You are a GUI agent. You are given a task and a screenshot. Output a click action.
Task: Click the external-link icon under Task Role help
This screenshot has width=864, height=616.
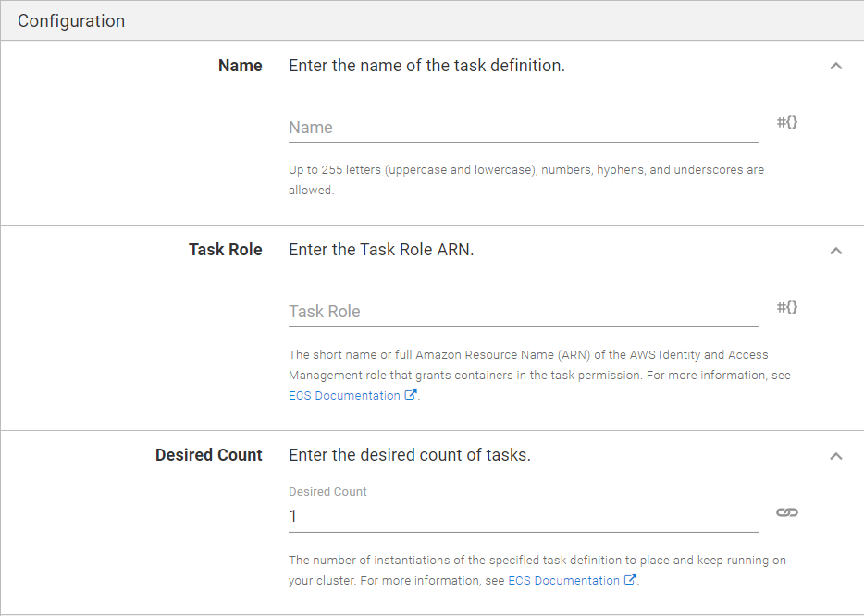click(x=411, y=395)
